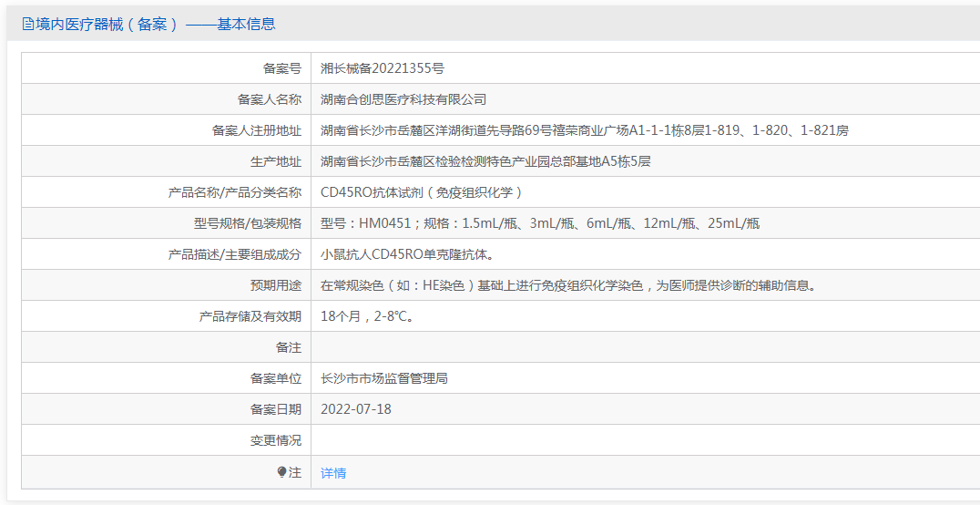This screenshot has height=505, width=980.
Task: Select the 备注 label cell
Action: (x=167, y=347)
